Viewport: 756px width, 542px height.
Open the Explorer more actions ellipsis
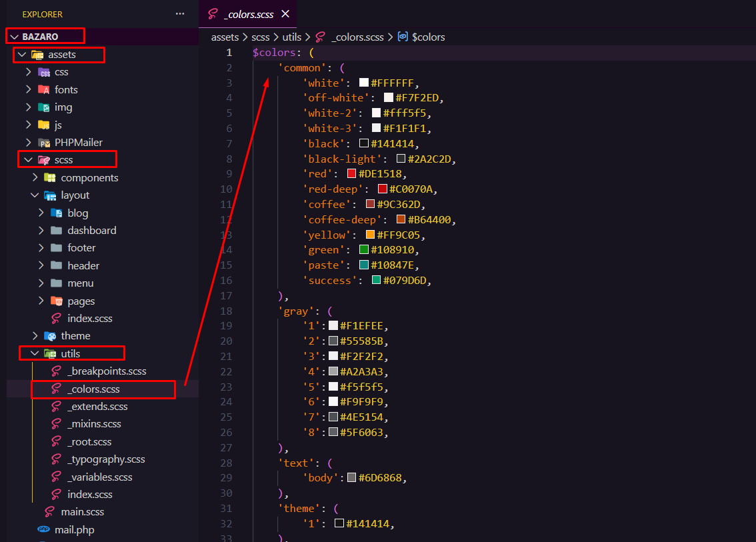[180, 14]
